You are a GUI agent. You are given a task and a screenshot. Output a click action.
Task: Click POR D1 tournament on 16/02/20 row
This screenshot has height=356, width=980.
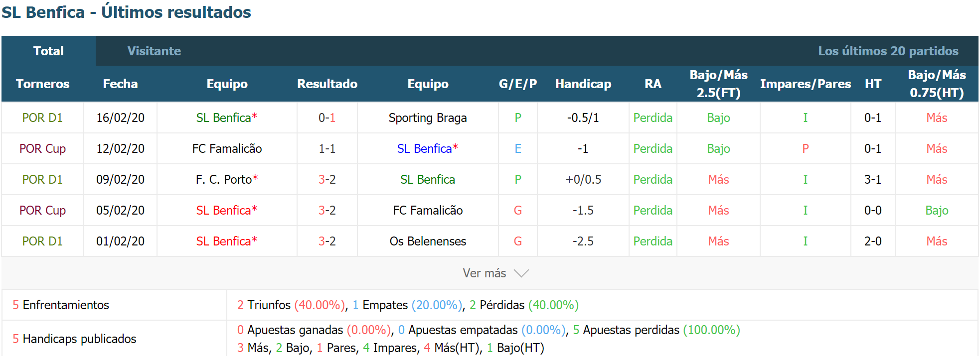coord(42,118)
